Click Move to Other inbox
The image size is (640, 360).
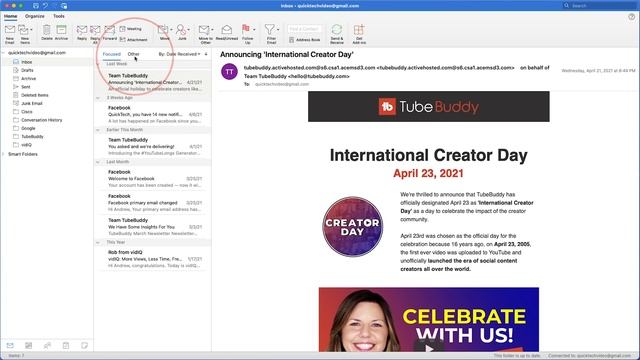(205, 34)
